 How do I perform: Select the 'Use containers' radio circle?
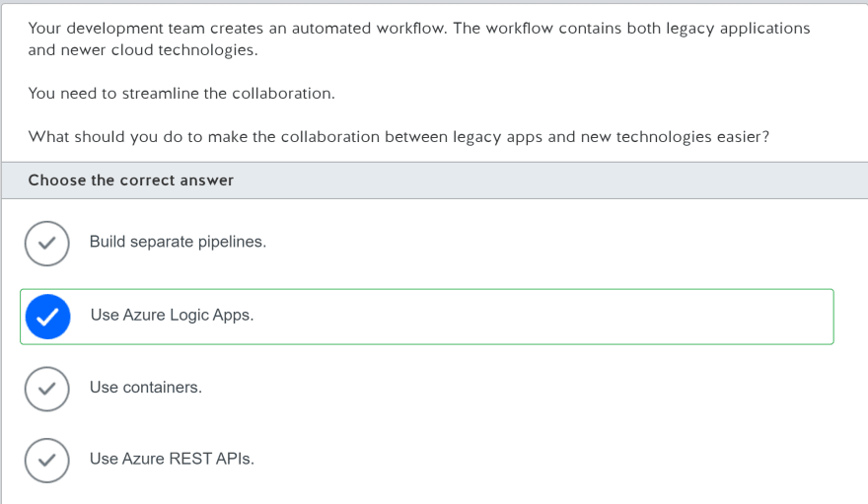pyautogui.click(x=47, y=389)
